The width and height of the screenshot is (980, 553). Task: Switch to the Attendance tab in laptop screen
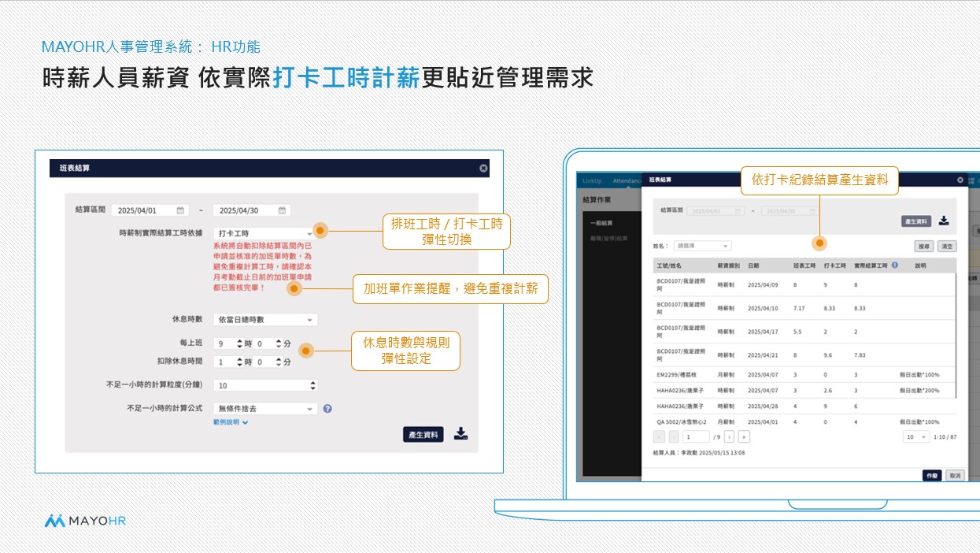[627, 180]
